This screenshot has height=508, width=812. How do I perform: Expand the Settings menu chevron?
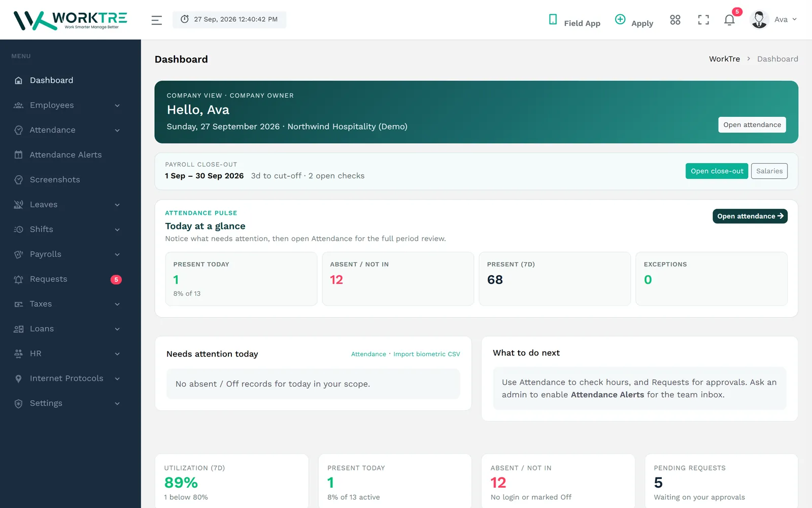click(x=117, y=404)
